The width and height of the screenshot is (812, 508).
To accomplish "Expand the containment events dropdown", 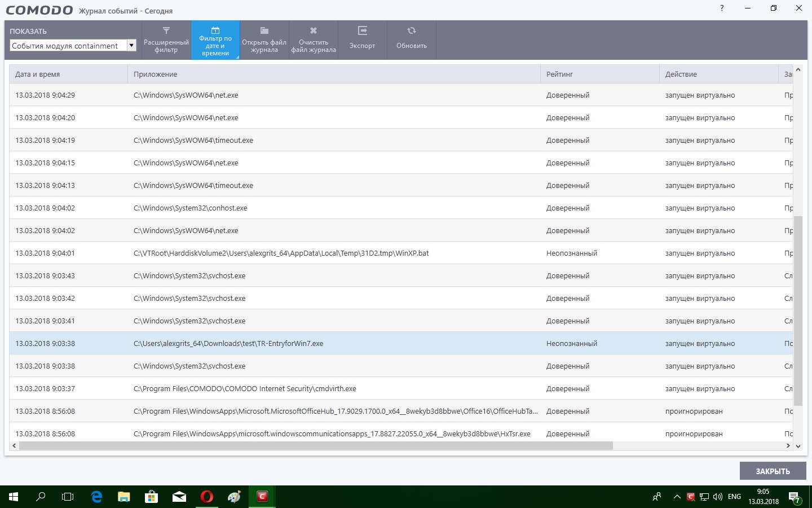I will (131, 46).
